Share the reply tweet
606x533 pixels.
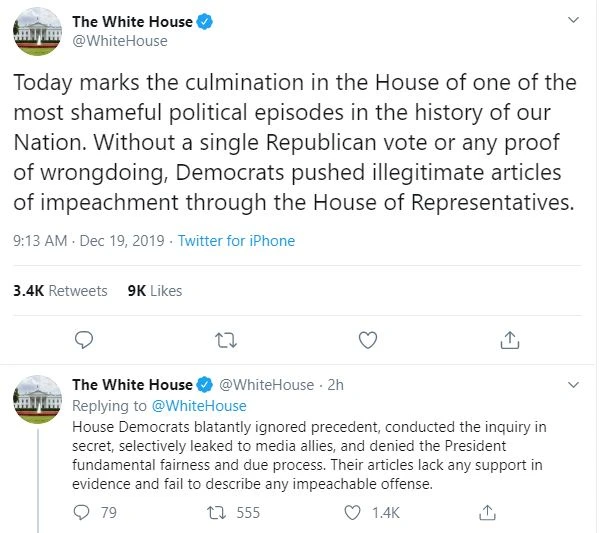click(488, 512)
